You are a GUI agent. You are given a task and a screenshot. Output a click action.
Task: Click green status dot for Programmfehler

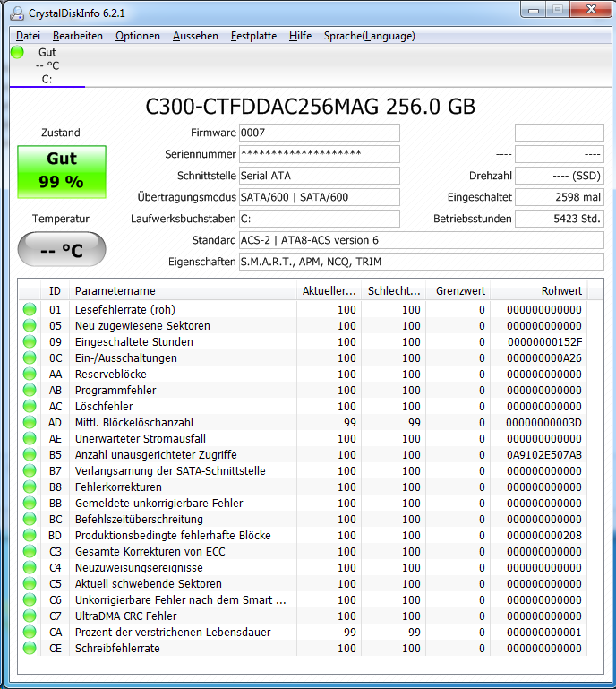tap(30, 391)
